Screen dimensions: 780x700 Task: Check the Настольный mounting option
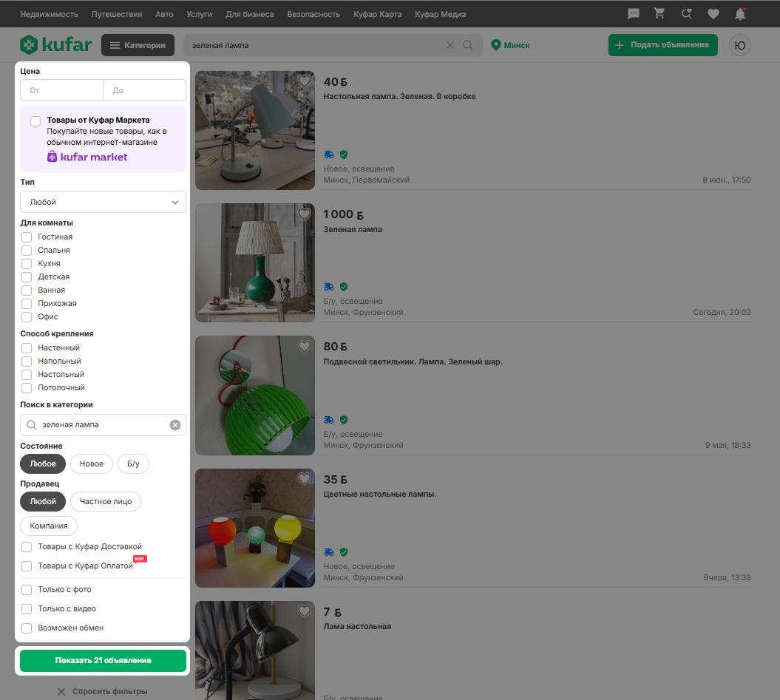tap(27, 375)
